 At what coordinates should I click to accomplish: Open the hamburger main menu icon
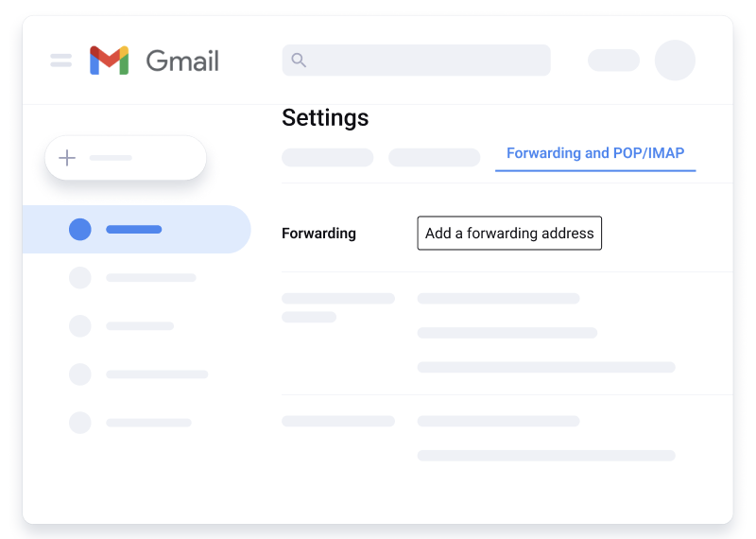(61, 61)
